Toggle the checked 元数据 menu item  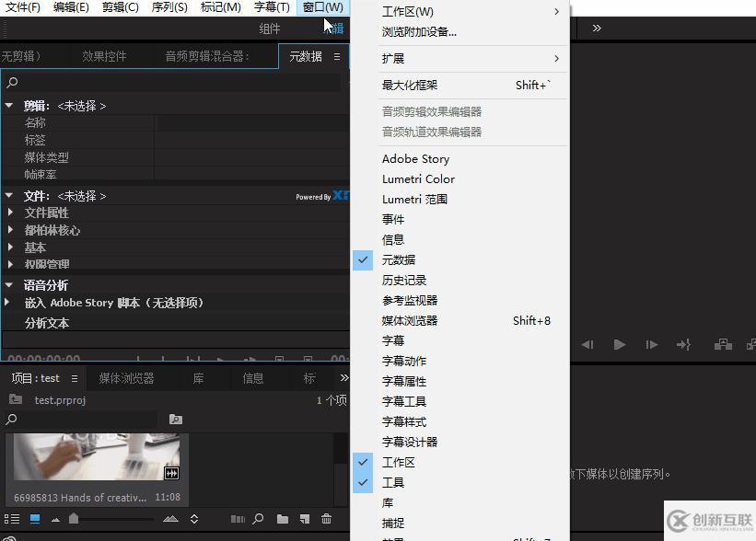pyautogui.click(x=461, y=260)
